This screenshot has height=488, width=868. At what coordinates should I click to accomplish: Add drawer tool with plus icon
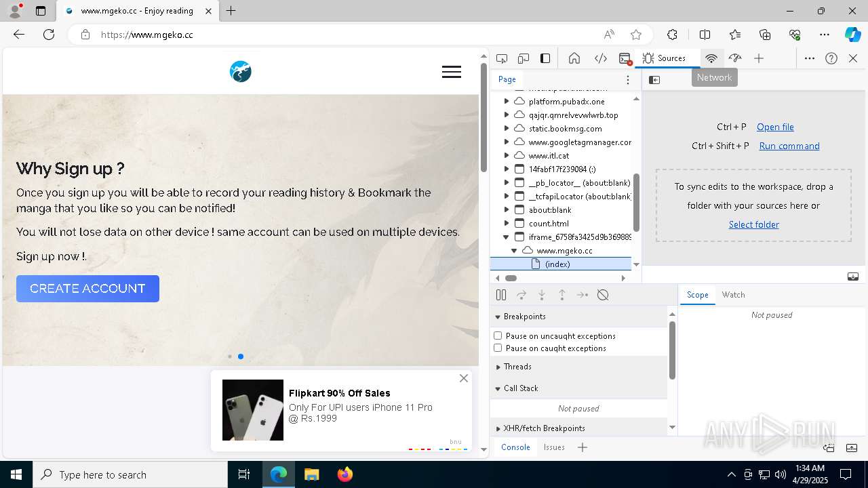coord(583,447)
